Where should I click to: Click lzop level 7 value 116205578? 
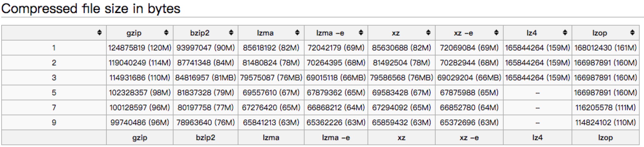[605, 108]
